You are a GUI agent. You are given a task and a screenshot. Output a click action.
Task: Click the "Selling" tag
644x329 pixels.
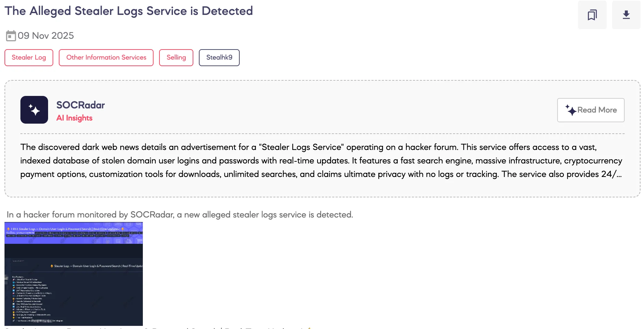point(176,57)
